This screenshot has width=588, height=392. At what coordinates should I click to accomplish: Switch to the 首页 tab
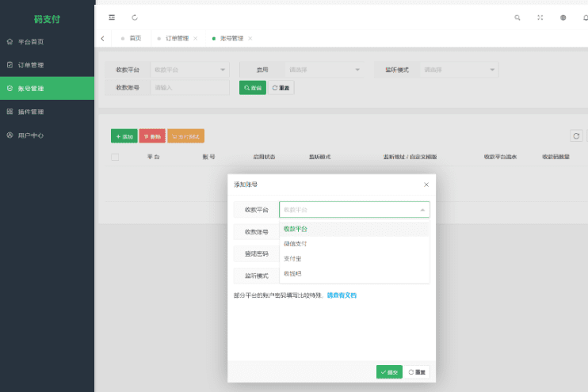(132, 39)
